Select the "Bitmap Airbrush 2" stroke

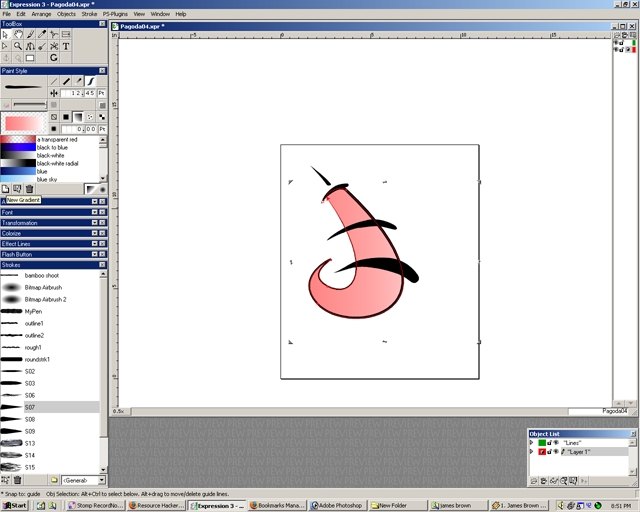[x=50, y=299]
